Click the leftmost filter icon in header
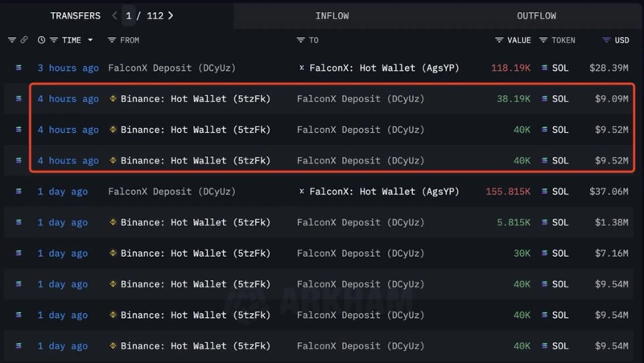This screenshot has height=363, width=644. pyautogui.click(x=11, y=40)
